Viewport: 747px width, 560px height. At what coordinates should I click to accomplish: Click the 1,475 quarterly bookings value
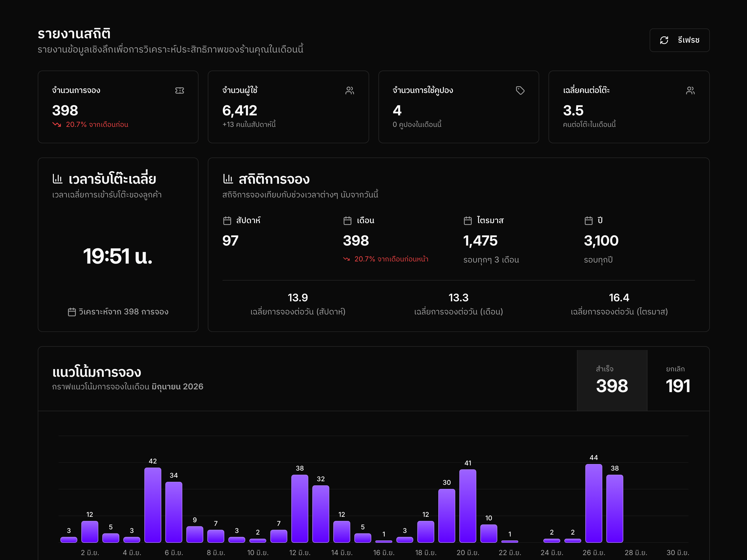(480, 241)
